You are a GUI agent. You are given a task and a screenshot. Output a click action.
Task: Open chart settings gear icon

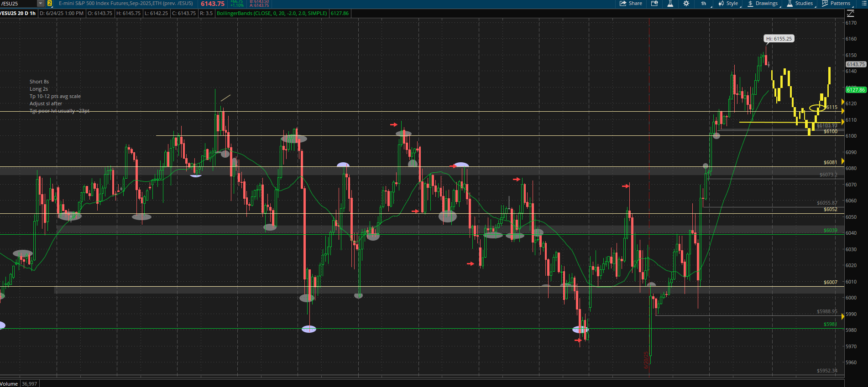pyautogui.click(x=686, y=4)
